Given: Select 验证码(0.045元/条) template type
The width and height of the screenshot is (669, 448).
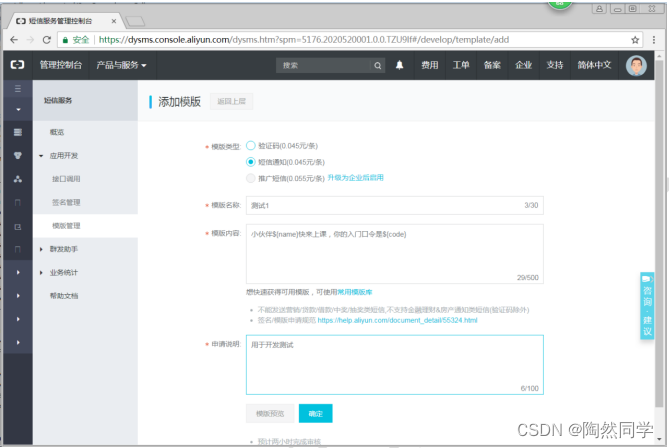Looking at the screenshot, I should (250, 146).
